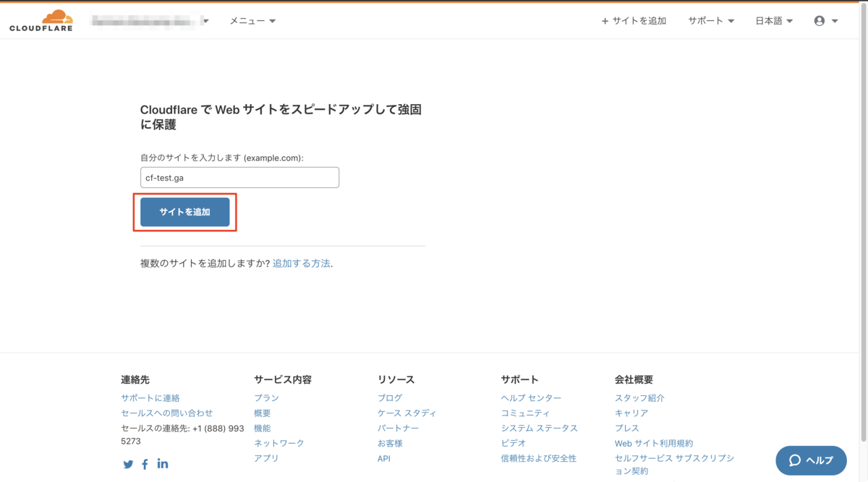Open the コミュニティ footer link
The width and height of the screenshot is (868, 482).
pos(525,413)
